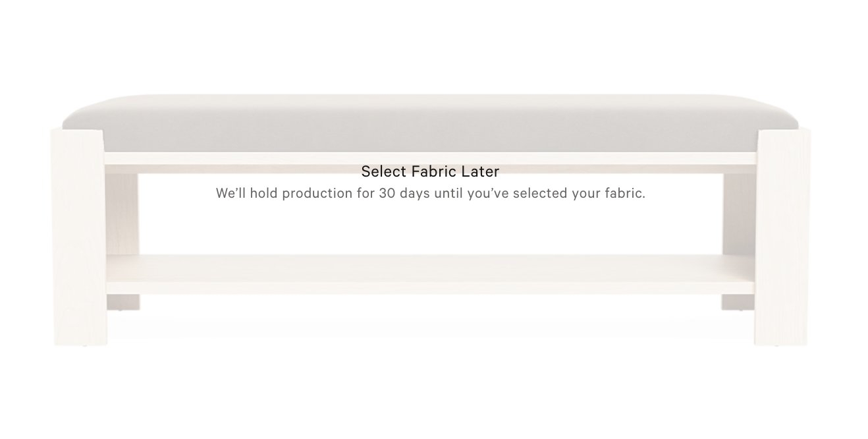Click the foot glide under the right front leg
This screenshot has width=868, height=439.
[x=776, y=346]
